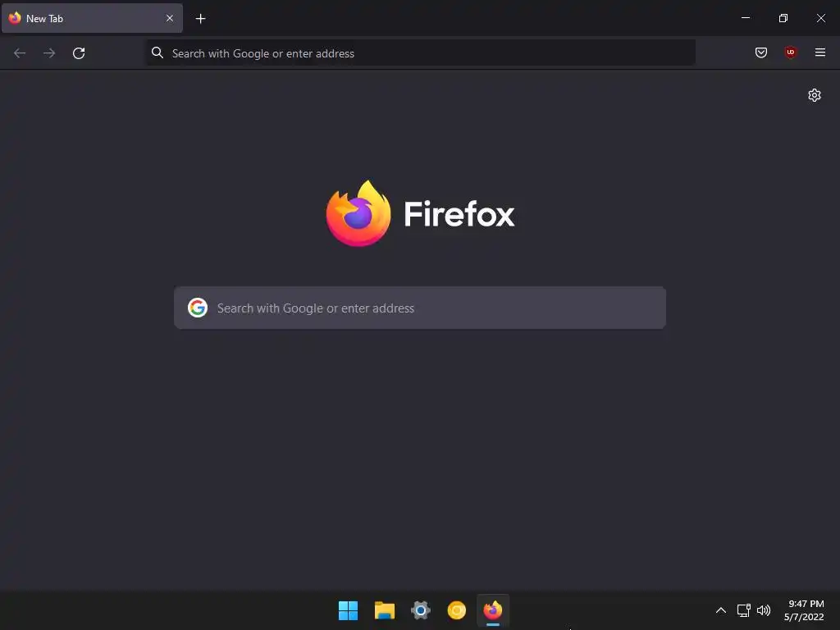
Task: Reload the current page
Action: [x=79, y=53]
